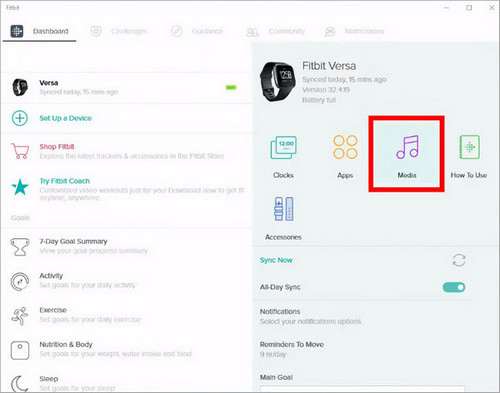Minimize the Fitbit window
The height and width of the screenshot is (393, 500).
pos(447,8)
